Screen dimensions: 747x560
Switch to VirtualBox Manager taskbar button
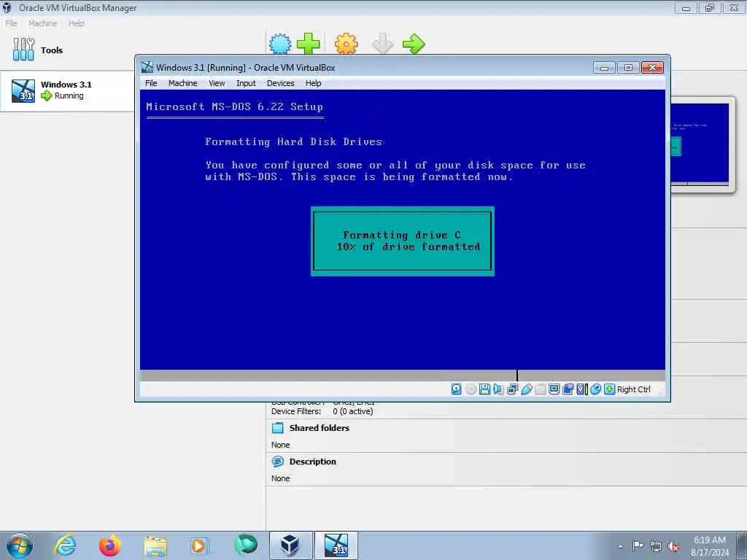(x=290, y=545)
